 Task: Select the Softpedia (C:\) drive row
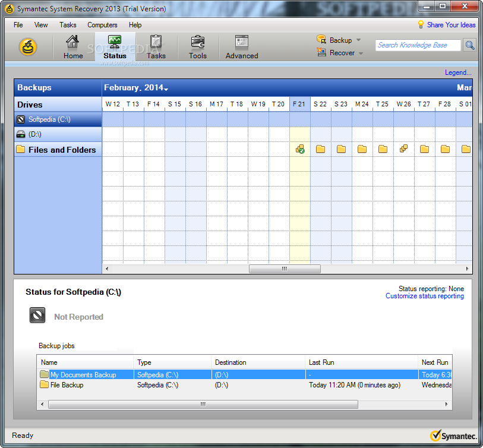pyautogui.click(x=58, y=119)
